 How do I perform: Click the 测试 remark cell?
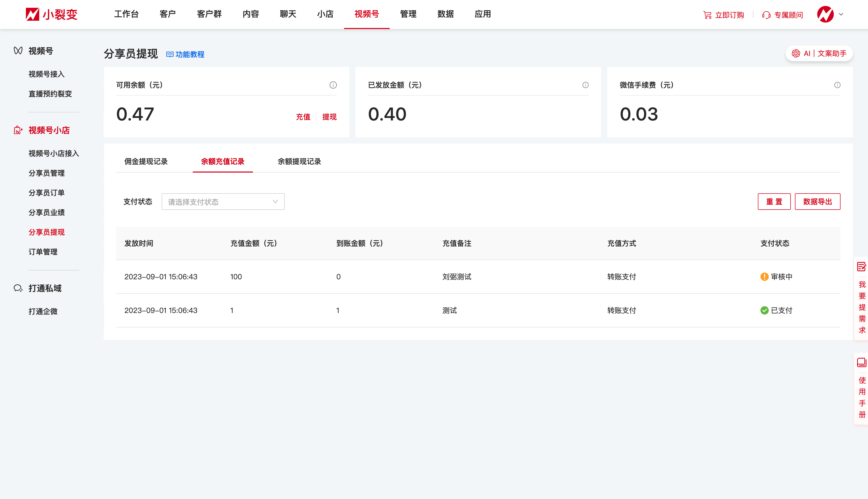(450, 310)
